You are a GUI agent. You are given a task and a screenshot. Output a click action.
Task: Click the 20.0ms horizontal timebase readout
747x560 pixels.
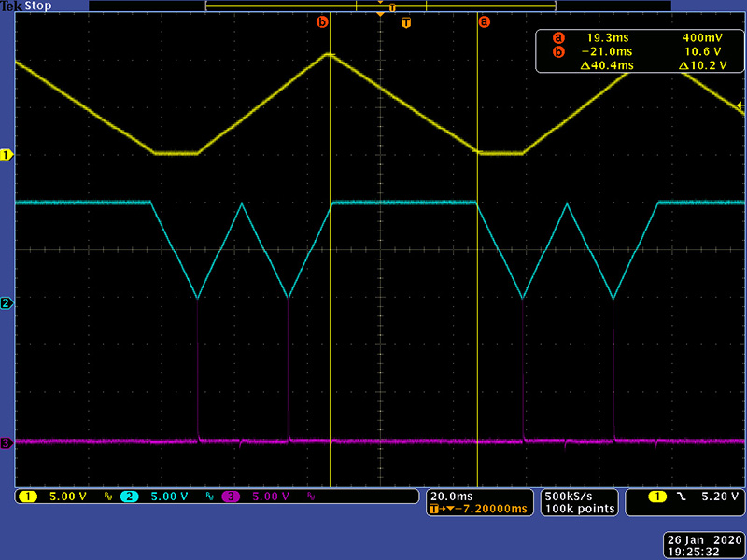451,496
